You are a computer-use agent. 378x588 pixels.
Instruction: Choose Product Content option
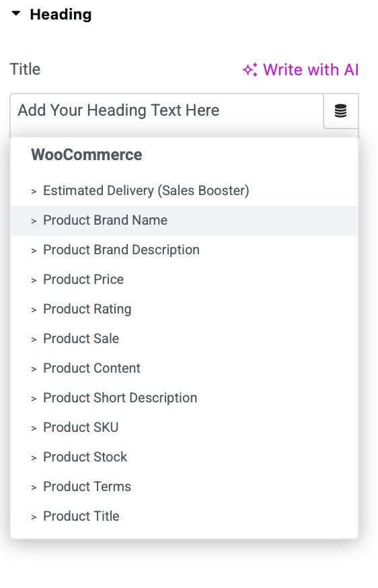[x=184, y=369]
